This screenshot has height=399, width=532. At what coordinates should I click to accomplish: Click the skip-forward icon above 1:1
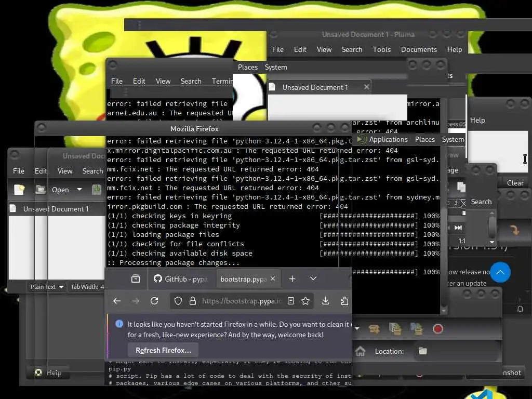(x=458, y=228)
